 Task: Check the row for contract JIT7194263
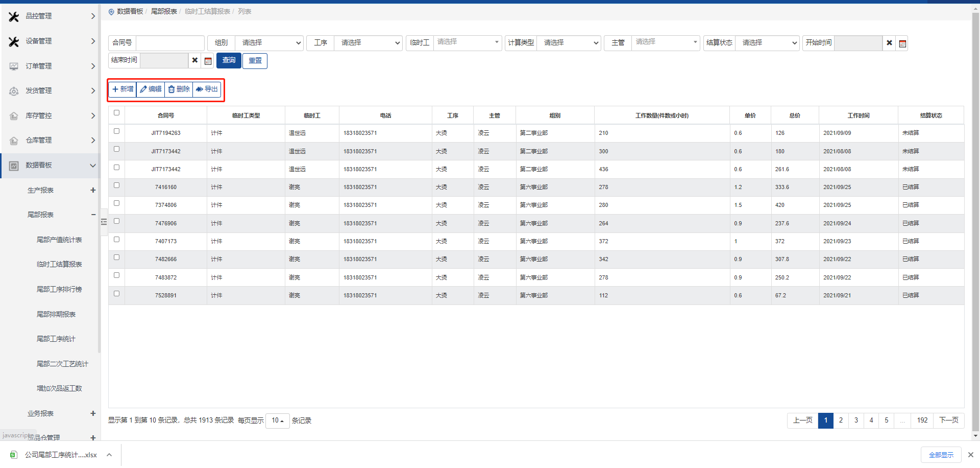click(116, 131)
